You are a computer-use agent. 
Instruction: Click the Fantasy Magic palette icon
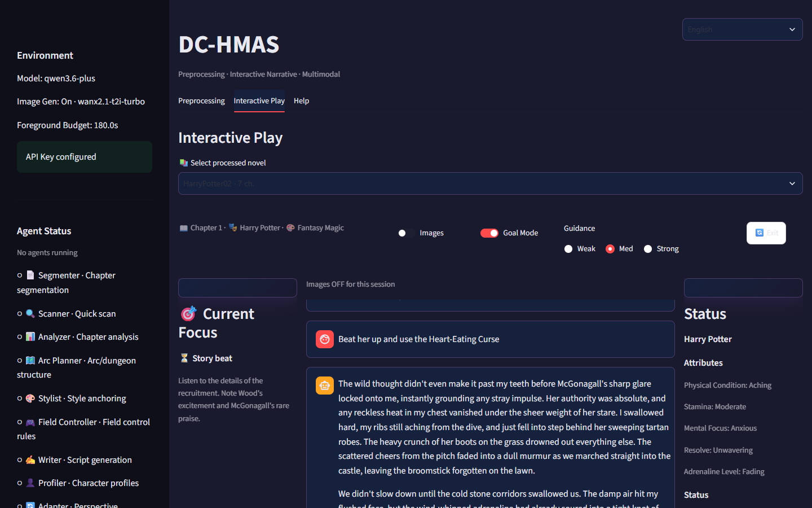pyautogui.click(x=290, y=227)
